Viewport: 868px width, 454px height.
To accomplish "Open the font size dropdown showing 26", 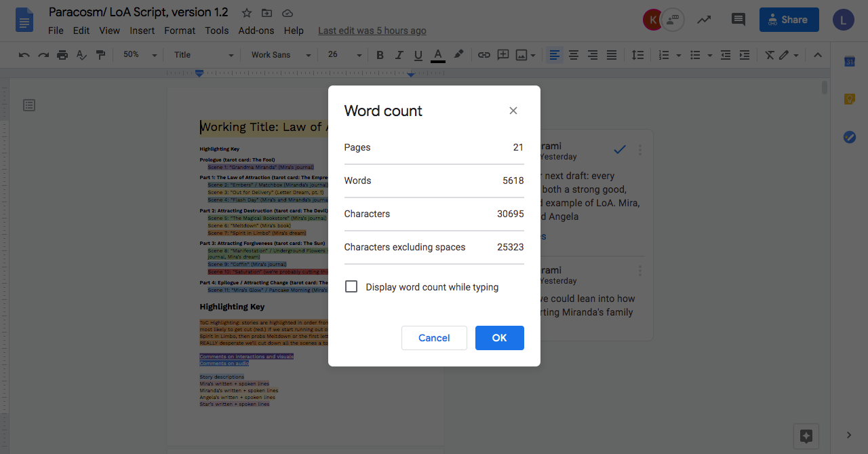I will click(x=344, y=55).
